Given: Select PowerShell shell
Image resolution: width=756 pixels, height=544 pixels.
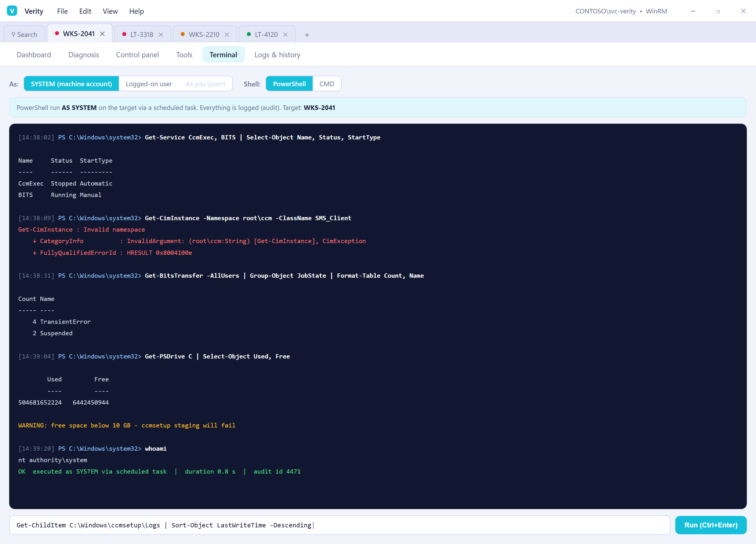Looking at the screenshot, I should [289, 84].
